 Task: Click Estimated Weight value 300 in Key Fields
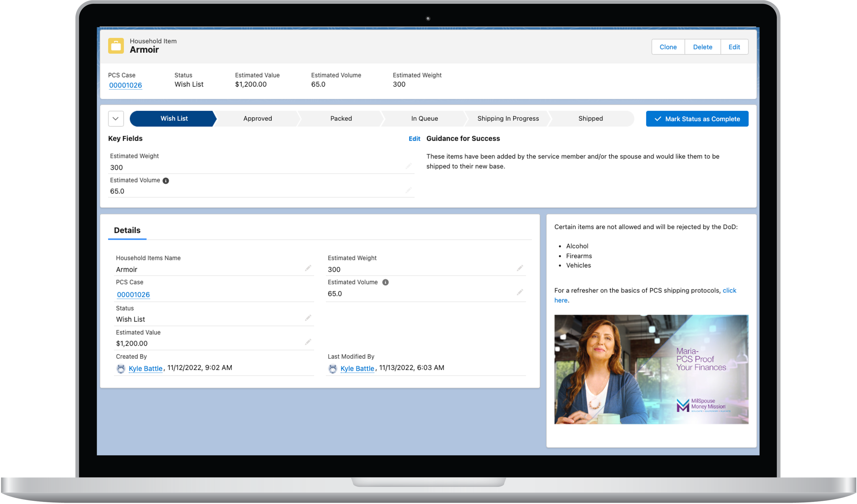(116, 168)
